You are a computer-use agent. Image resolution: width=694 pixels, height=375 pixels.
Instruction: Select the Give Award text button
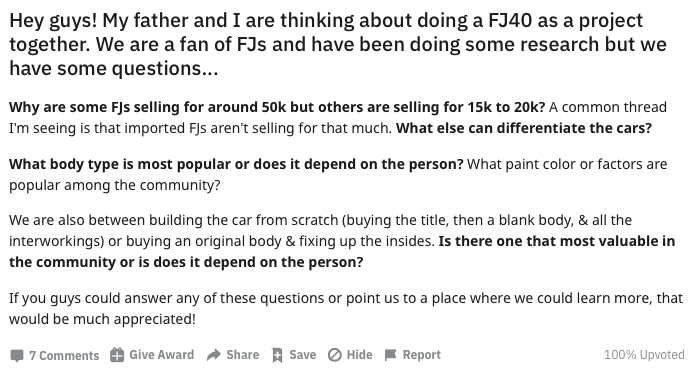[x=162, y=355]
